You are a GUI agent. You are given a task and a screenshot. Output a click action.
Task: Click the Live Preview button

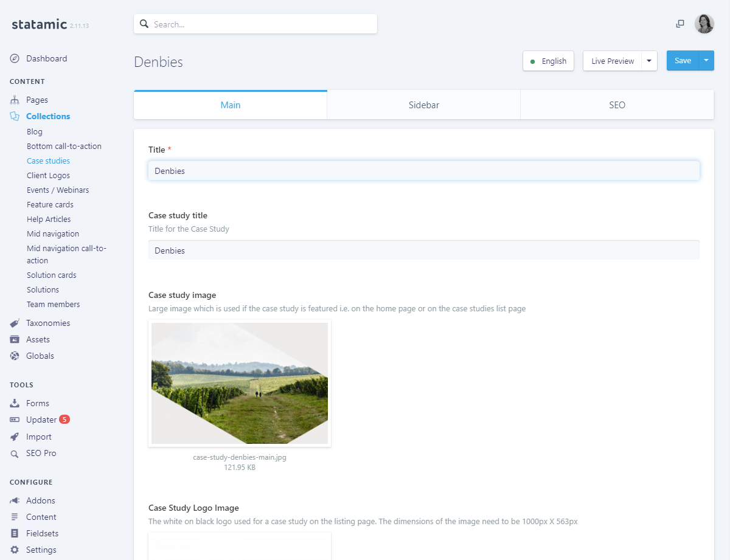[613, 61]
